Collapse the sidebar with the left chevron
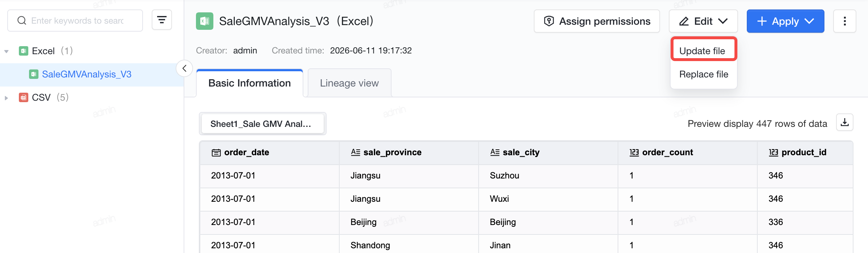This screenshot has height=253, width=868. pyautogui.click(x=184, y=68)
